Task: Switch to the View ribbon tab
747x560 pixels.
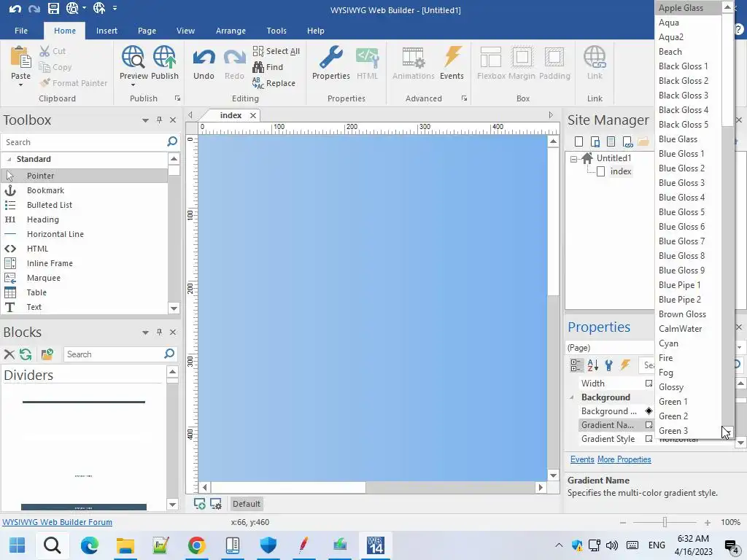Action: (x=185, y=31)
